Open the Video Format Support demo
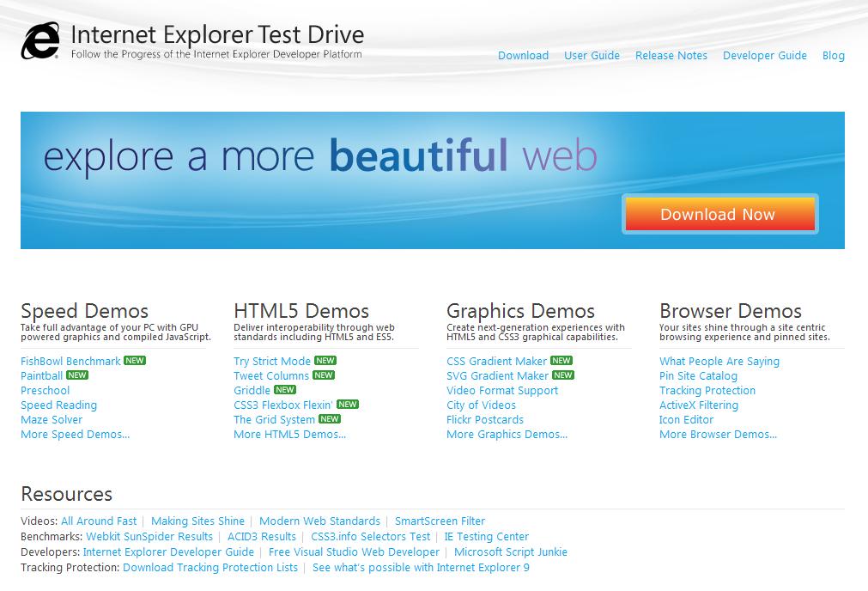This screenshot has width=868, height=591. click(x=502, y=391)
